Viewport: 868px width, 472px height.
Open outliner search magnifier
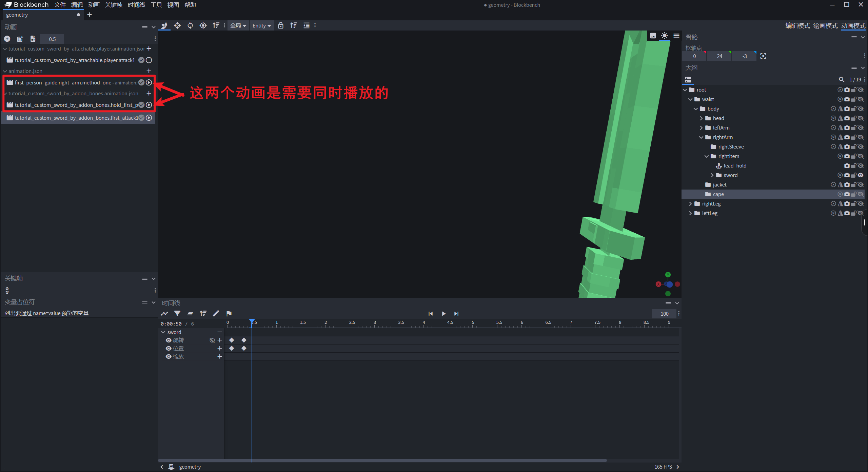842,80
